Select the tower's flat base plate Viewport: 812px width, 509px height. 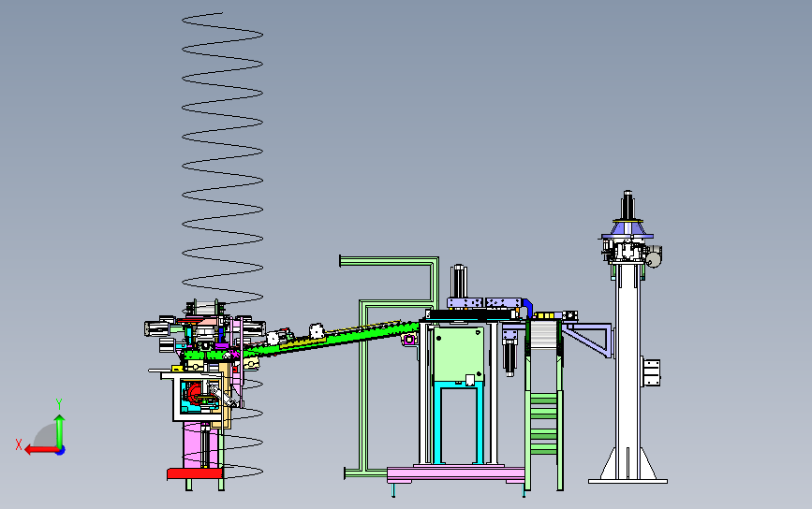tap(627, 481)
